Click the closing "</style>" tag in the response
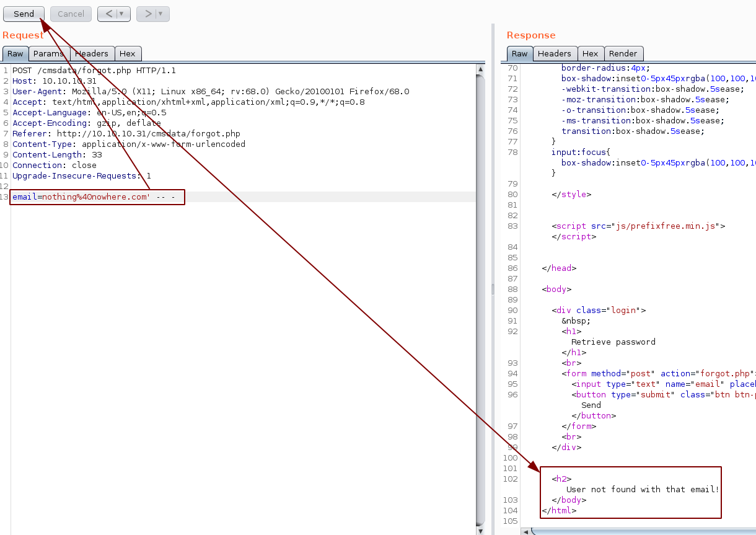This screenshot has width=756, height=535. pyautogui.click(x=571, y=195)
